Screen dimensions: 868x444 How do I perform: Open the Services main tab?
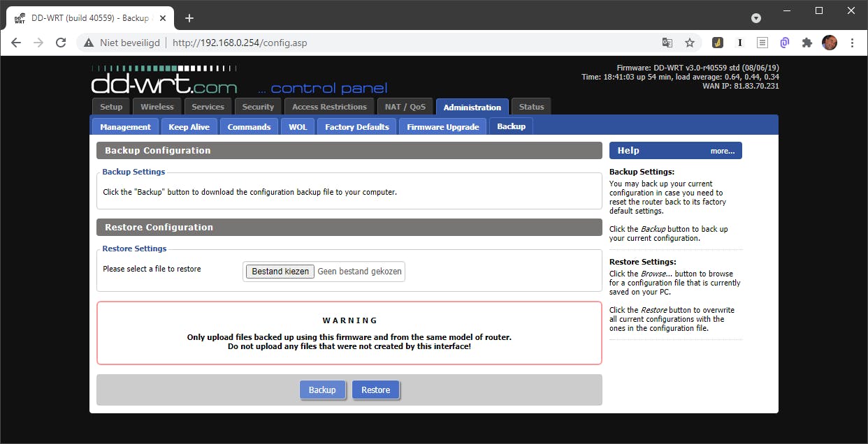pyautogui.click(x=208, y=107)
